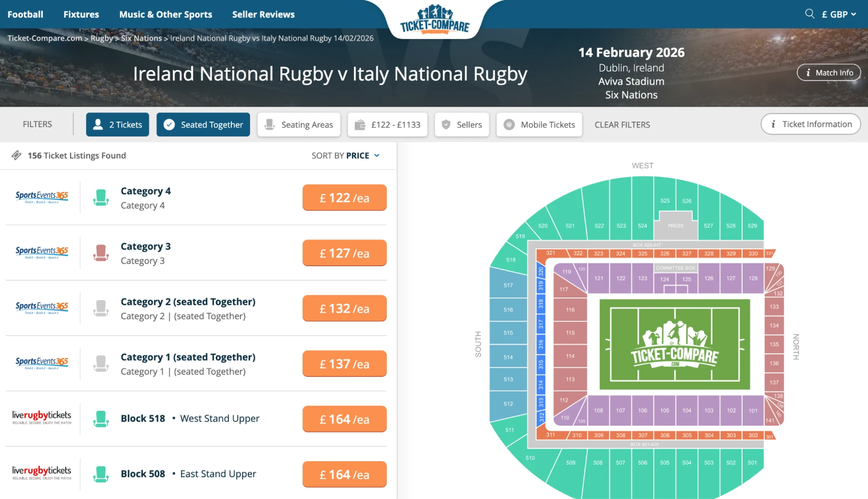
Task: Toggle the Mobile Tickets filter
Action: [x=539, y=125]
